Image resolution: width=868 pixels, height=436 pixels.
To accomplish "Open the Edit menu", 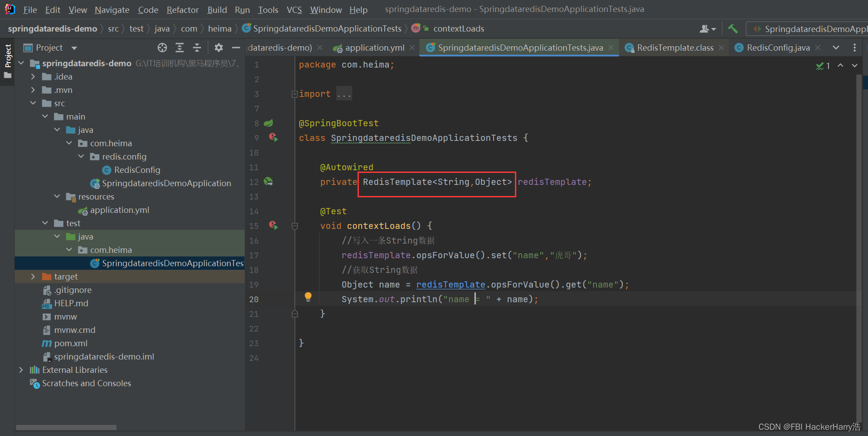I will (x=52, y=10).
